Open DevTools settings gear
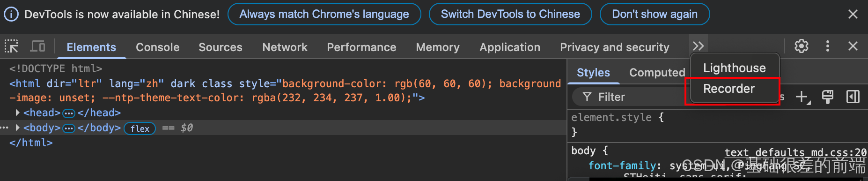868x181 pixels. 802,46
